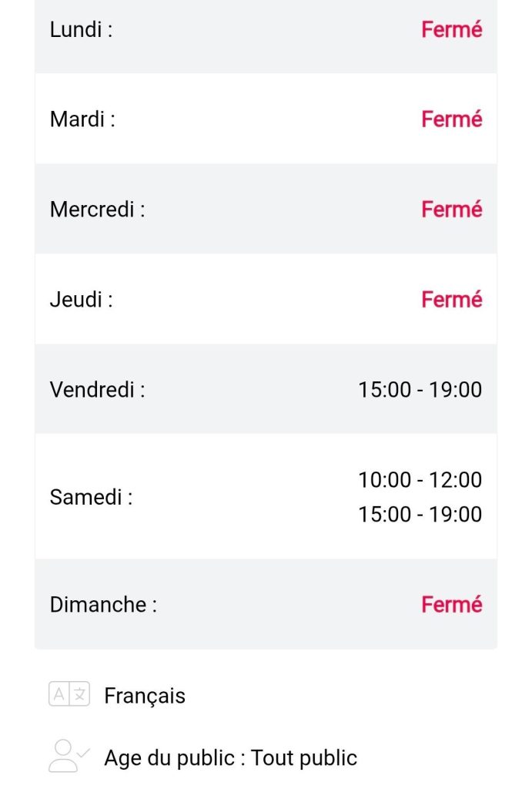Select the Jeudi row label

[x=81, y=300]
